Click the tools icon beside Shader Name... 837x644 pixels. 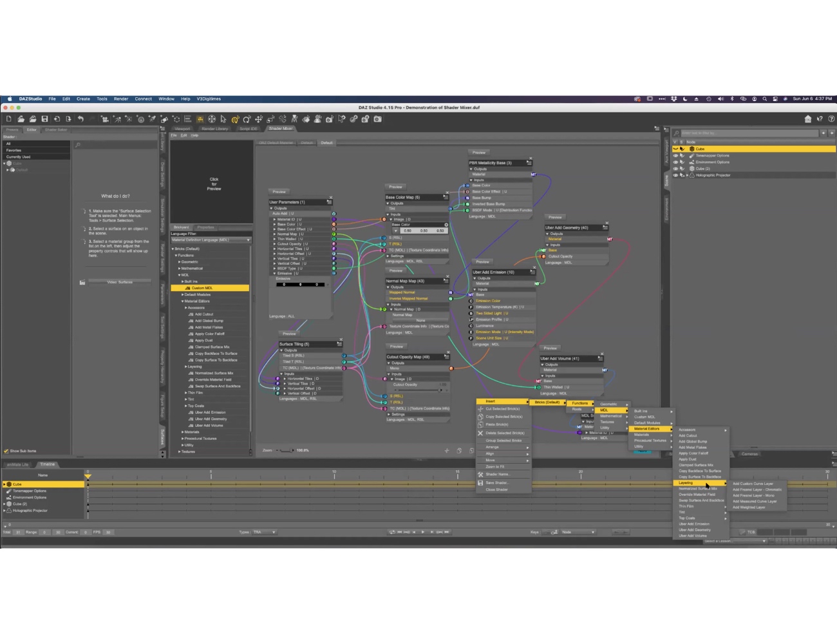point(480,475)
